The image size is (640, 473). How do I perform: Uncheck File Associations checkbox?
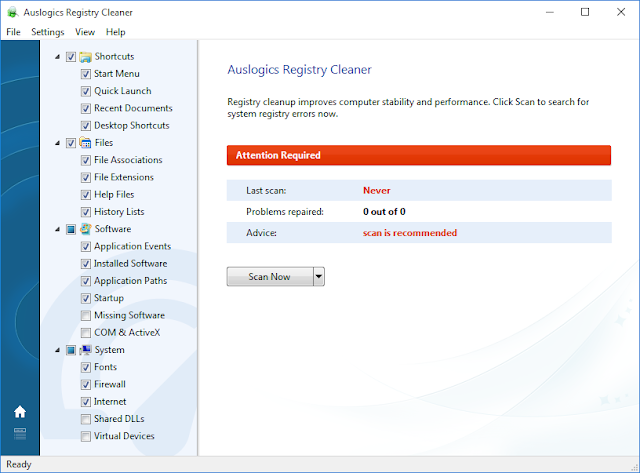pyautogui.click(x=86, y=160)
